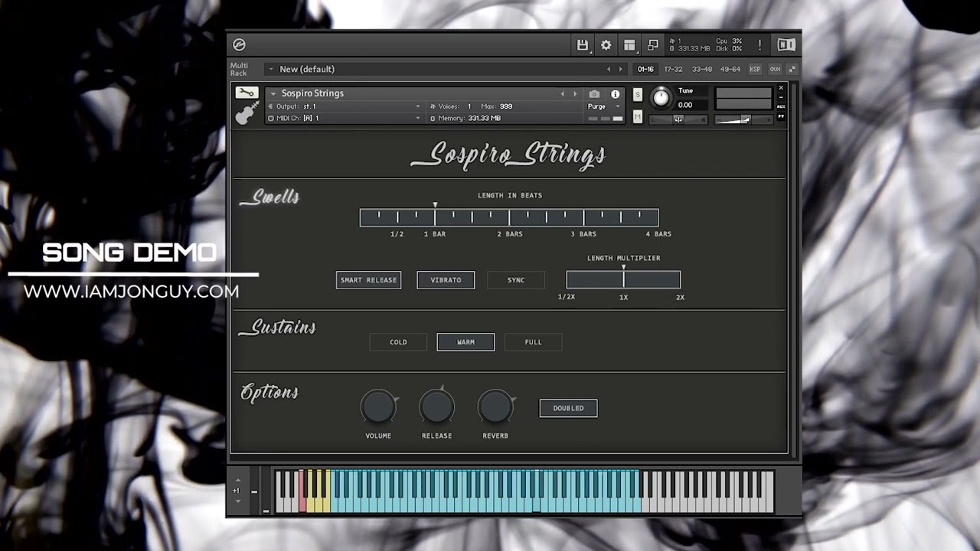Click the Release knob in Options
The height and width of the screenshot is (551, 980).
pos(436,407)
